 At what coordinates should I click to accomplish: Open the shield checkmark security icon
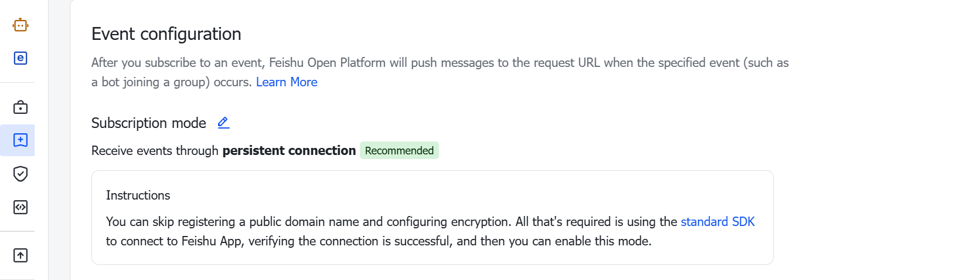(21, 174)
